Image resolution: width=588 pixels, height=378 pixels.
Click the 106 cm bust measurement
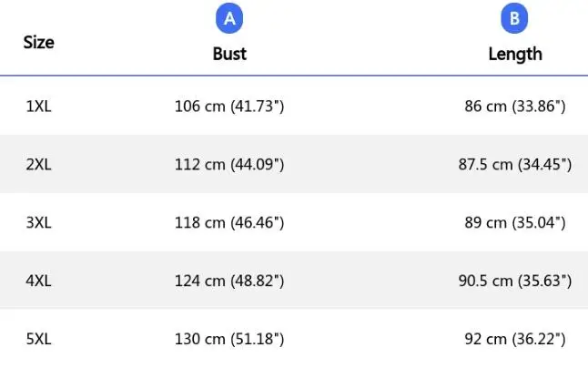[229, 107]
